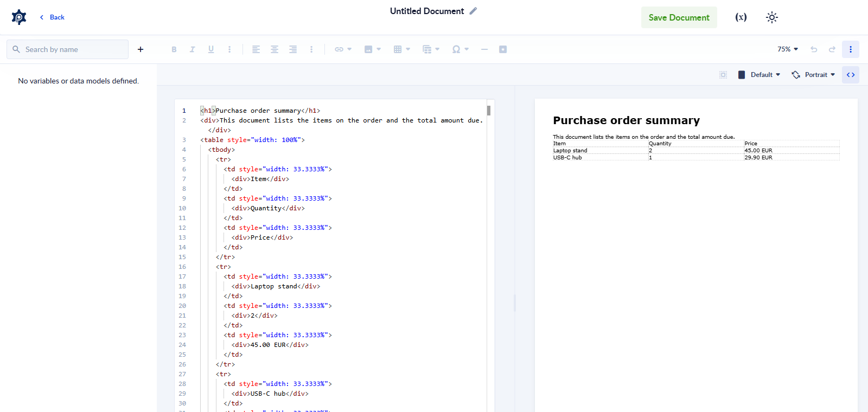Focus the Search by name field
Screen dimensions: 868x412
pyautogui.click(x=68, y=49)
